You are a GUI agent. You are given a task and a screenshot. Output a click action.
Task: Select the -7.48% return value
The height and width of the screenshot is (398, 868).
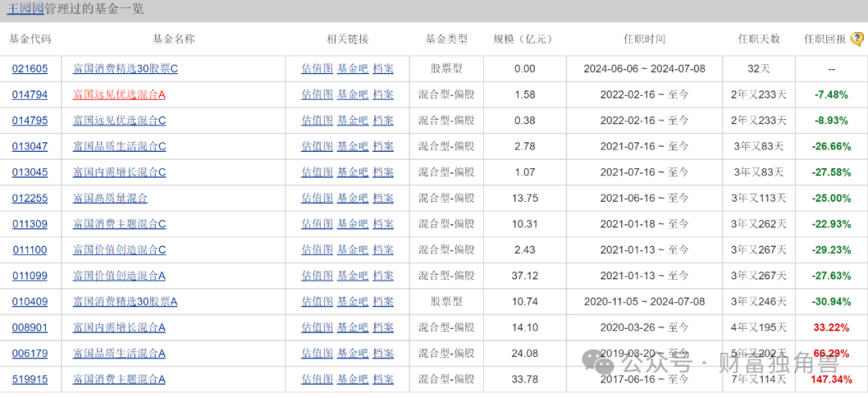click(x=832, y=95)
